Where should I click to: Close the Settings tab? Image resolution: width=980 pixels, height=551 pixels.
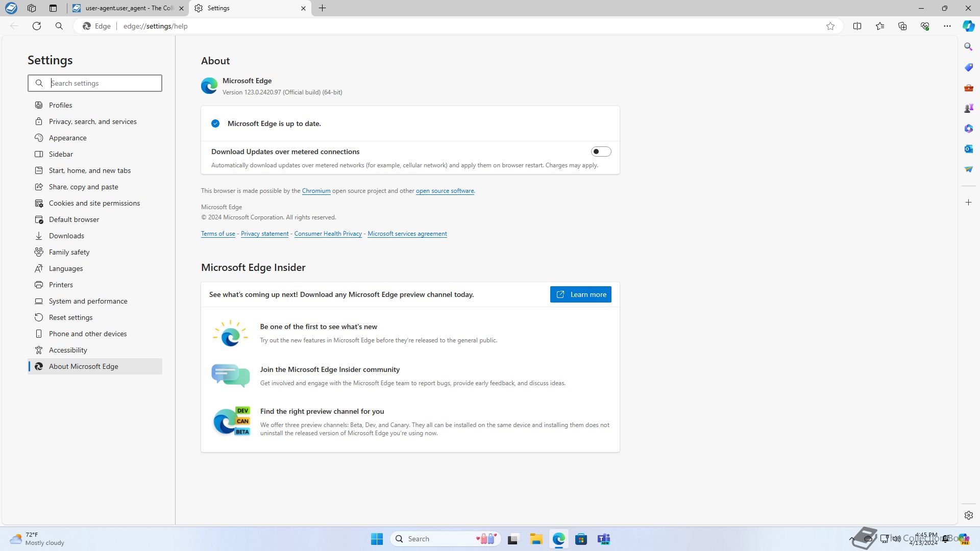(303, 8)
